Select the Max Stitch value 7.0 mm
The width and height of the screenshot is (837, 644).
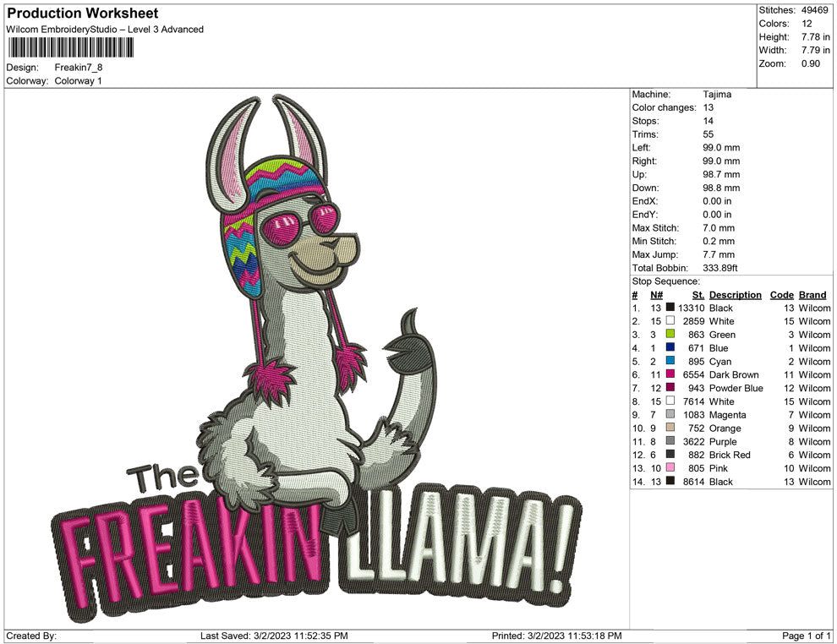719,228
